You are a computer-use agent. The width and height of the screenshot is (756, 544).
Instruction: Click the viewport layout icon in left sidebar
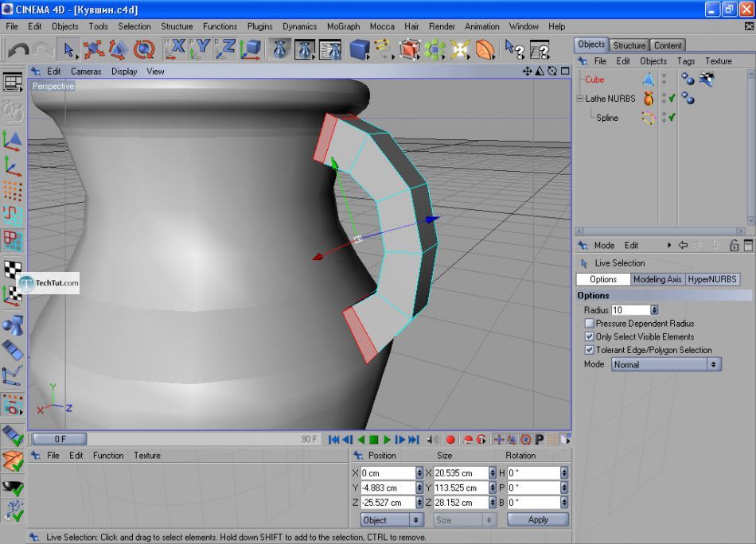coord(13,83)
